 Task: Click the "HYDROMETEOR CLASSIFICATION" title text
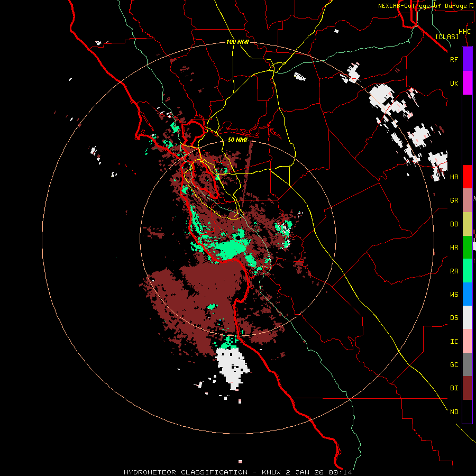(186, 472)
